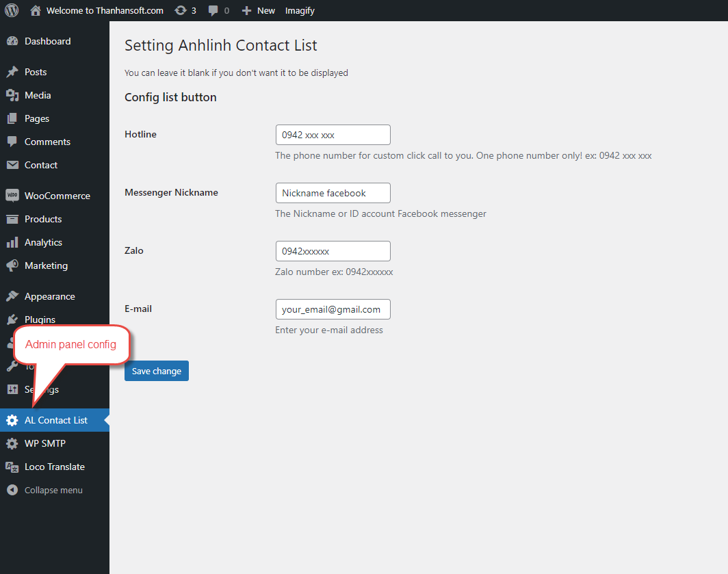This screenshot has height=574, width=728.
Task: Focus the Zalo number input field
Action: pos(333,251)
